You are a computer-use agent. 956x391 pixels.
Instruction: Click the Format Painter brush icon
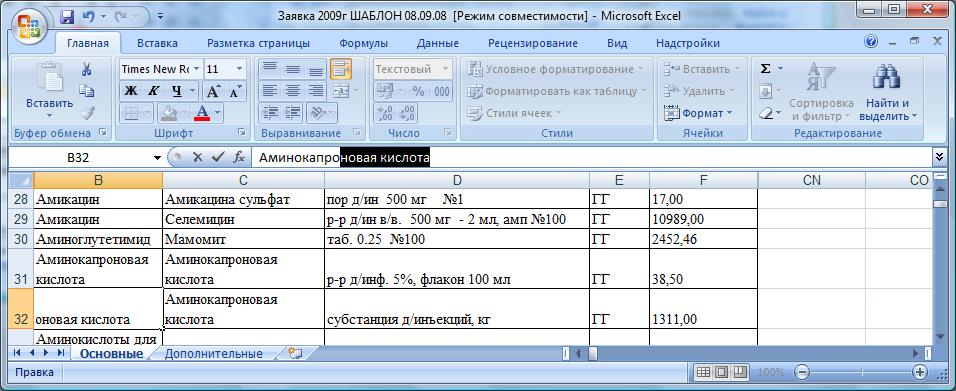pos(87,113)
